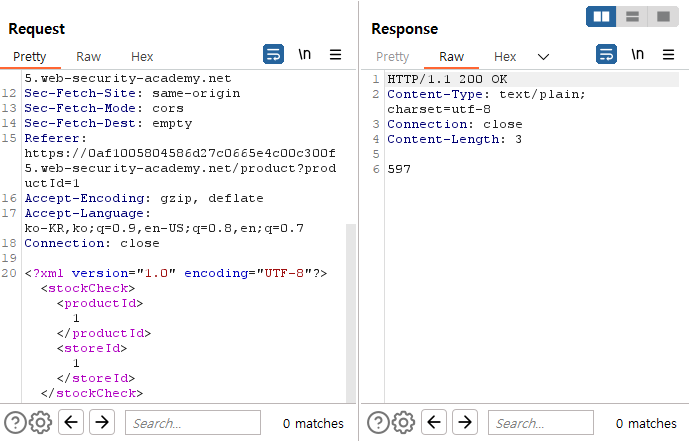This screenshot has width=689, height=441.
Task: Click the Content-Length response header
Action: (x=454, y=139)
